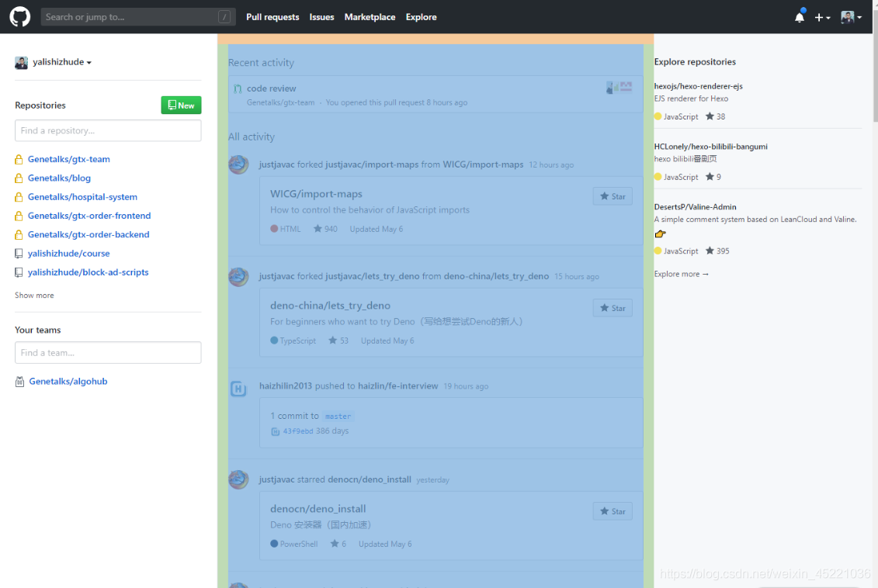The width and height of the screenshot is (878, 588).
Task: Click the star count 6 on deno_install
Action: (338, 544)
